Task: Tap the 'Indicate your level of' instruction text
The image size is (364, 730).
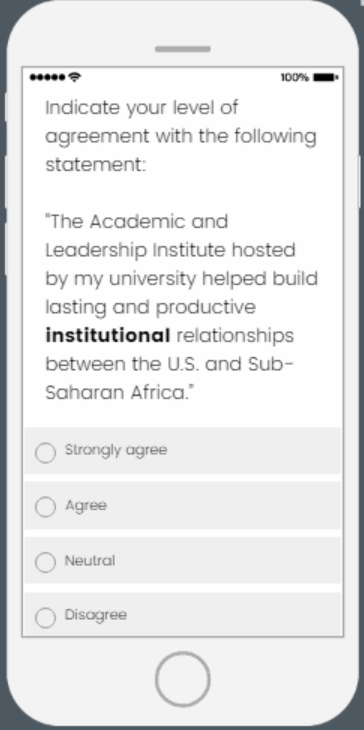Action: pyautogui.click(x=142, y=108)
